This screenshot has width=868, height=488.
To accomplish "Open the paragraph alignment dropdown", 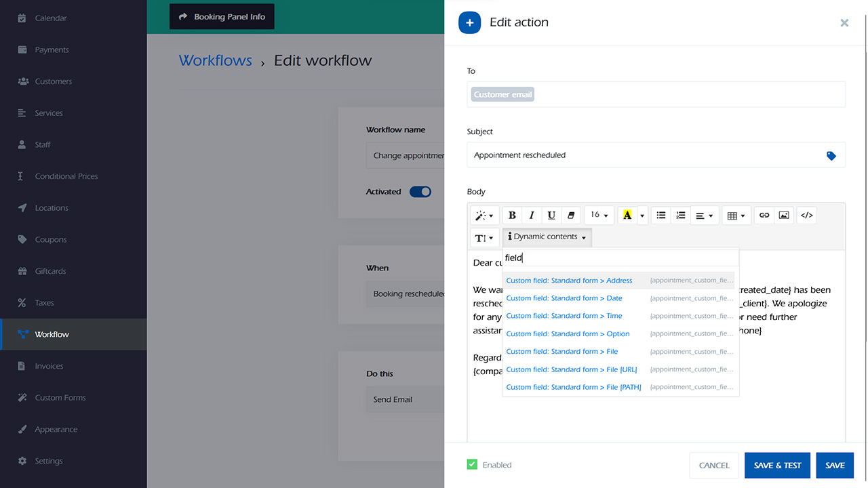I will [x=705, y=216].
